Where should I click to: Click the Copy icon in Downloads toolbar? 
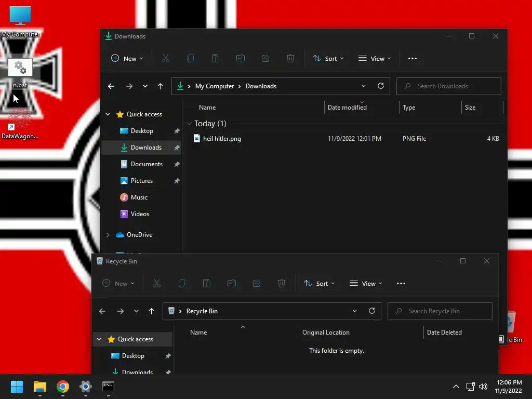point(191,58)
